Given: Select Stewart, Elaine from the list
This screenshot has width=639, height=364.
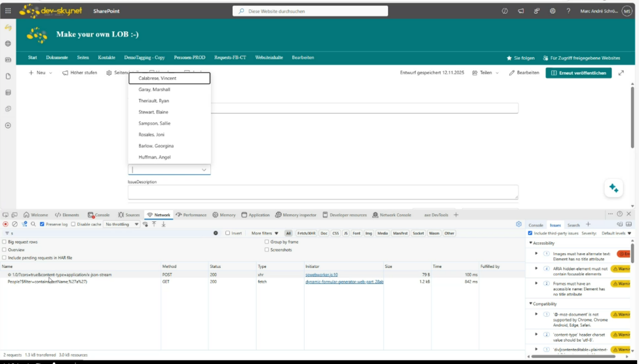Looking at the screenshot, I should click(154, 112).
